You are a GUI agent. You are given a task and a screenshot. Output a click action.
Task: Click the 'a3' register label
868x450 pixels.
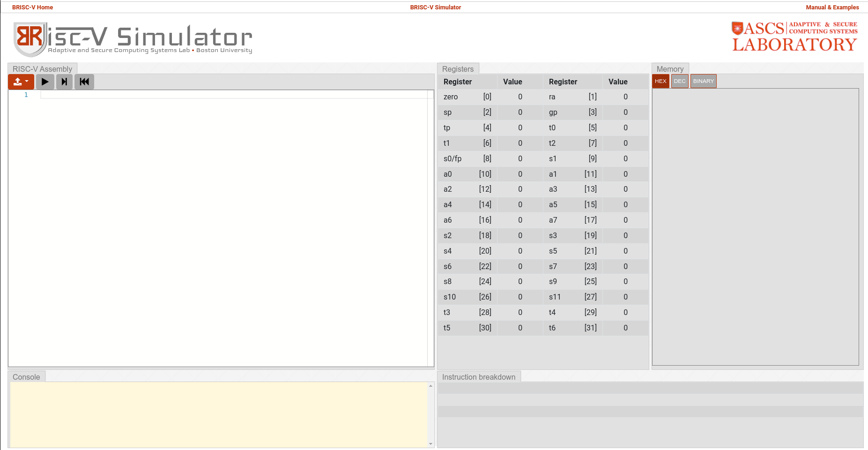coord(553,189)
